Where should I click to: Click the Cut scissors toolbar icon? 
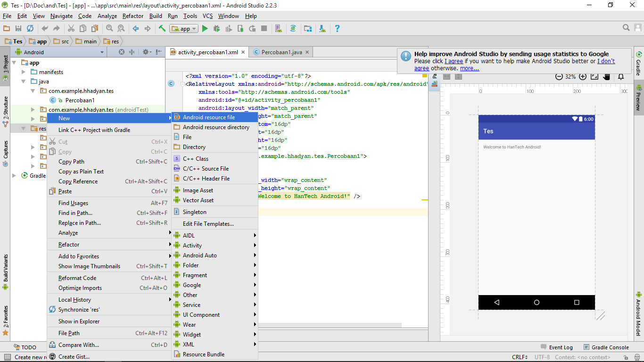tap(71, 29)
